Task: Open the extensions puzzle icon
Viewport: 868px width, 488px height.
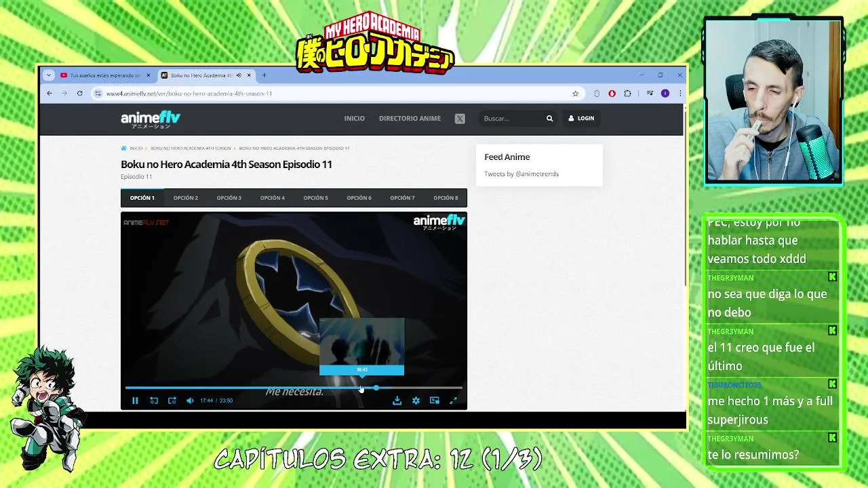Action: pyautogui.click(x=627, y=94)
